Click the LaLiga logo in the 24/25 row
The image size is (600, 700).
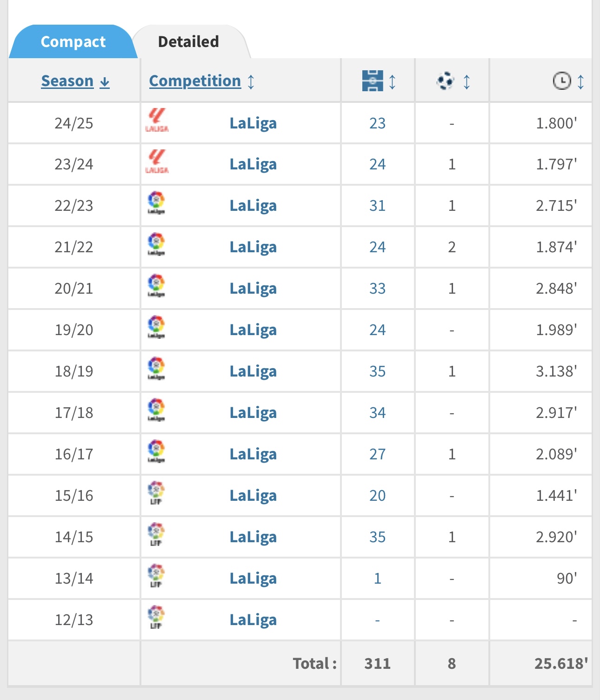(x=157, y=121)
